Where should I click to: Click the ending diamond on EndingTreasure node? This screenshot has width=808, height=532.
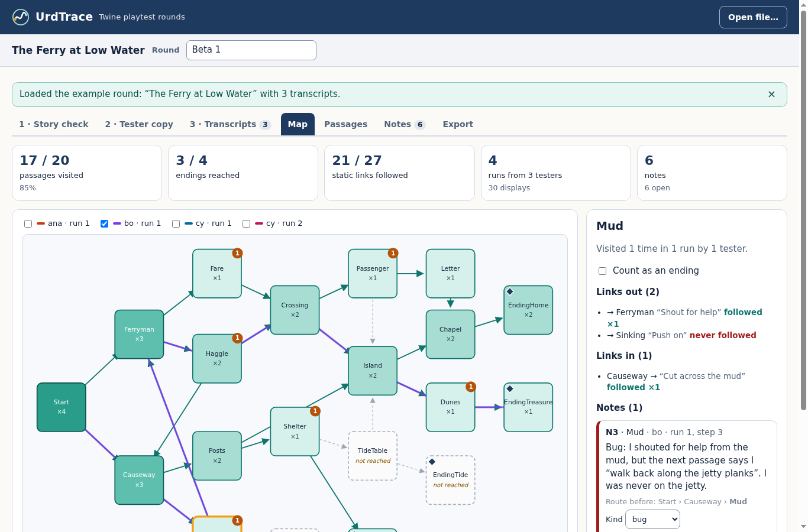pos(510,388)
